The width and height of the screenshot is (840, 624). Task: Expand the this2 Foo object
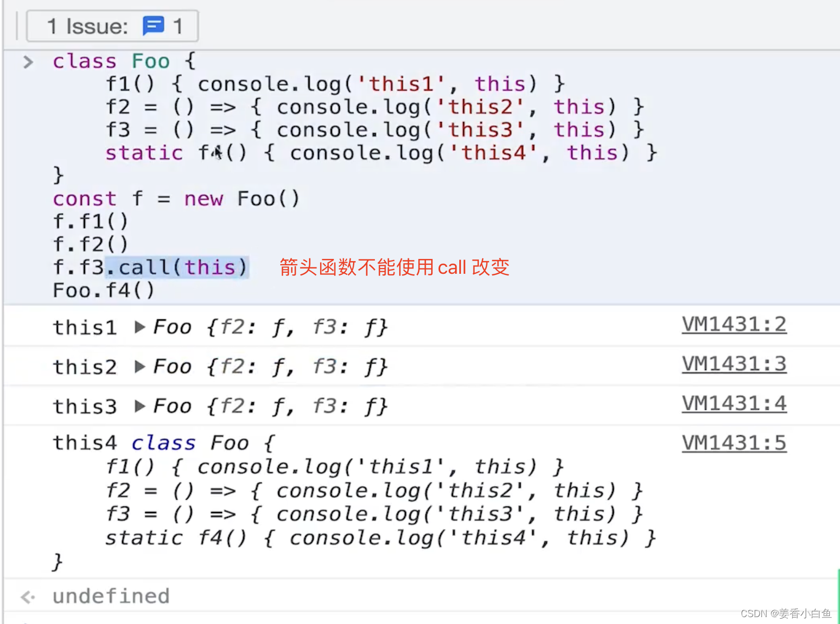[x=140, y=367]
